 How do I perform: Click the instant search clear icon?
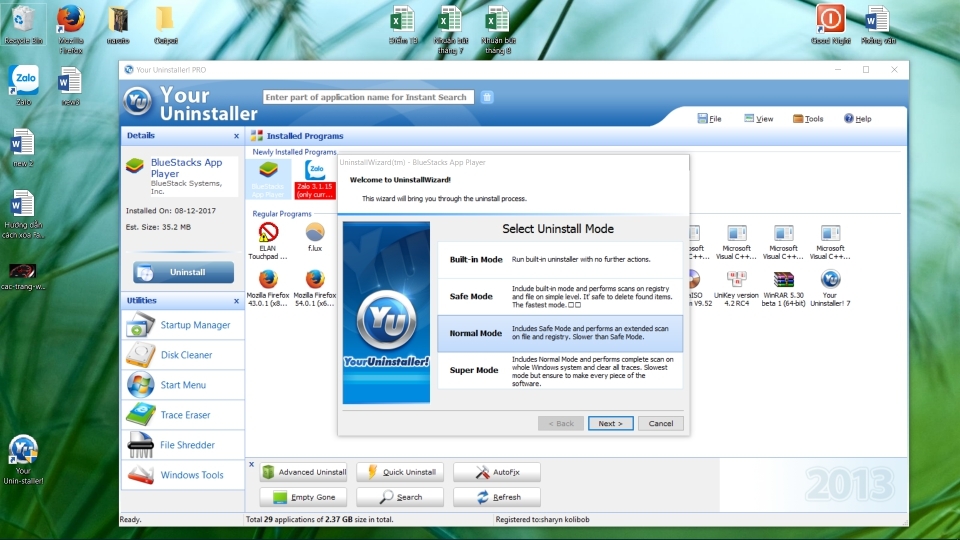(x=487, y=97)
